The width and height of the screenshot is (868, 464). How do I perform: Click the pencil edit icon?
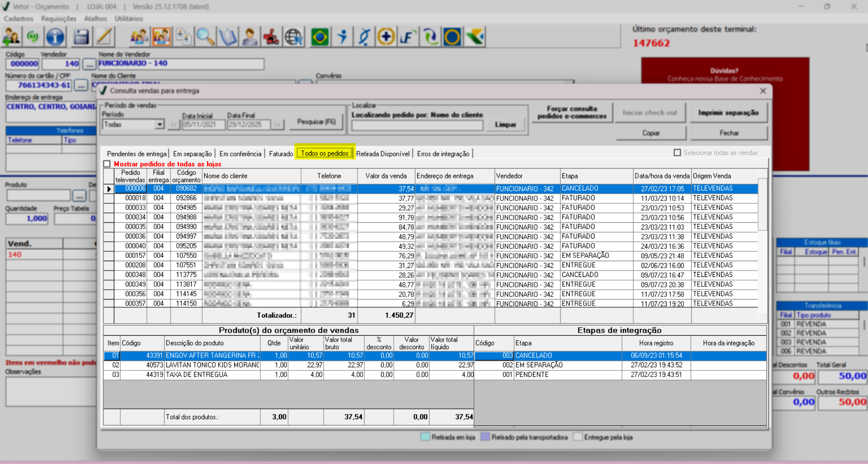104,37
